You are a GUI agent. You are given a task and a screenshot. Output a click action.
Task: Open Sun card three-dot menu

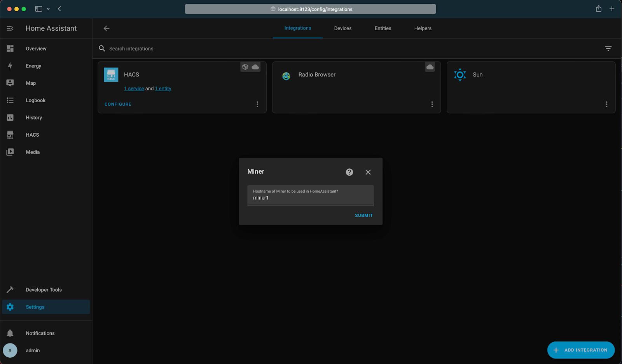(606, 104)
